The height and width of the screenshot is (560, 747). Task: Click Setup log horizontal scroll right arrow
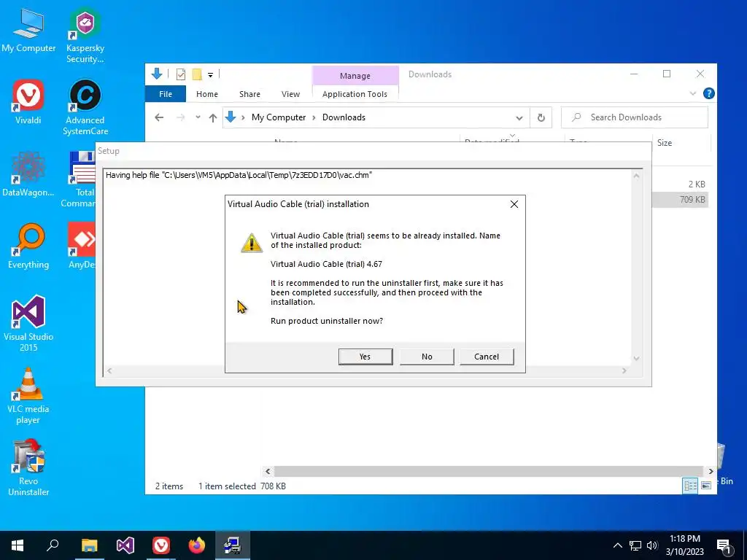pyautogui.click(x=624, y=370)
